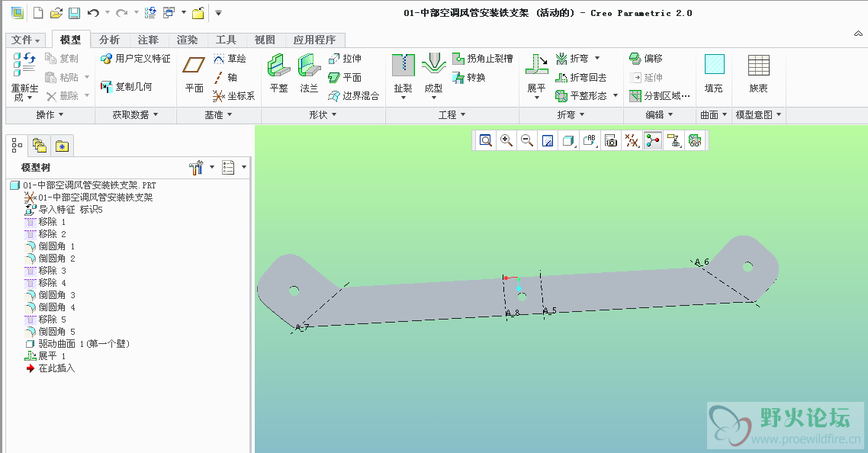
Task: Choose the Flat wall (平整) tool
Action: click(x=278, y=74)
